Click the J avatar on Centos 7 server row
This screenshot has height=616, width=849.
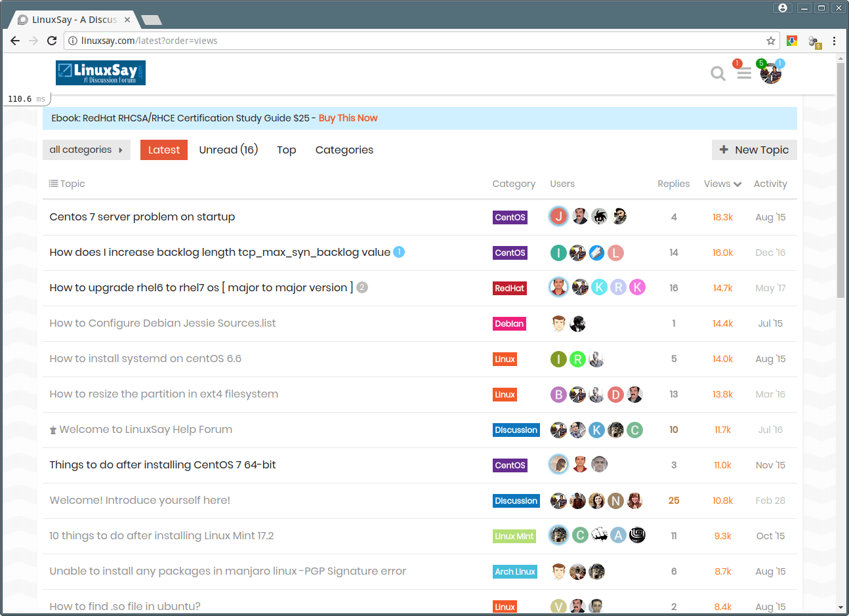pyautogui.click(x=558, y=216)
